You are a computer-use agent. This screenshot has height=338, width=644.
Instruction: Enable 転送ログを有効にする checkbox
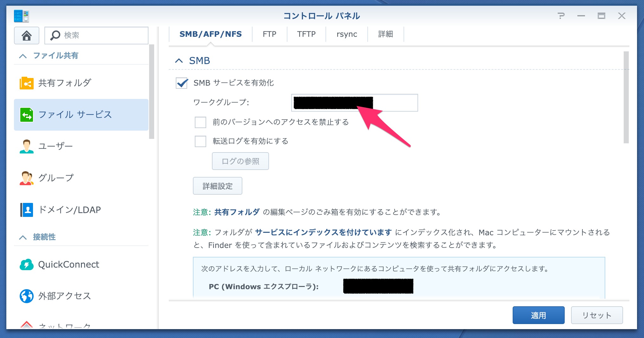(x=200, y=141)
